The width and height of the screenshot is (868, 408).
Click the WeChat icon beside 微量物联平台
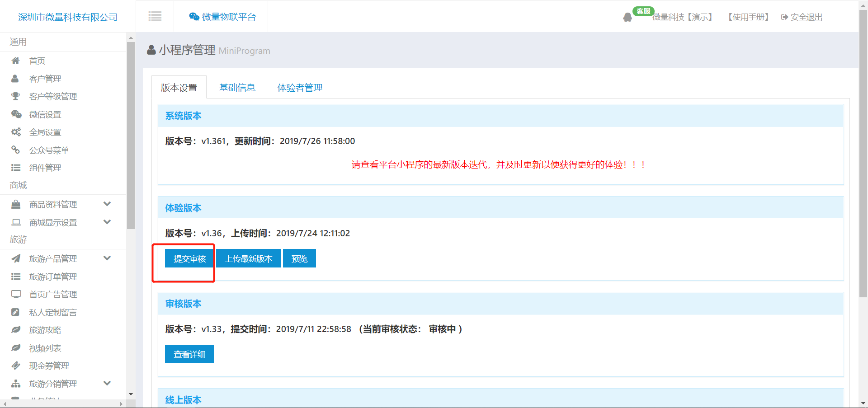pos(194,17)
